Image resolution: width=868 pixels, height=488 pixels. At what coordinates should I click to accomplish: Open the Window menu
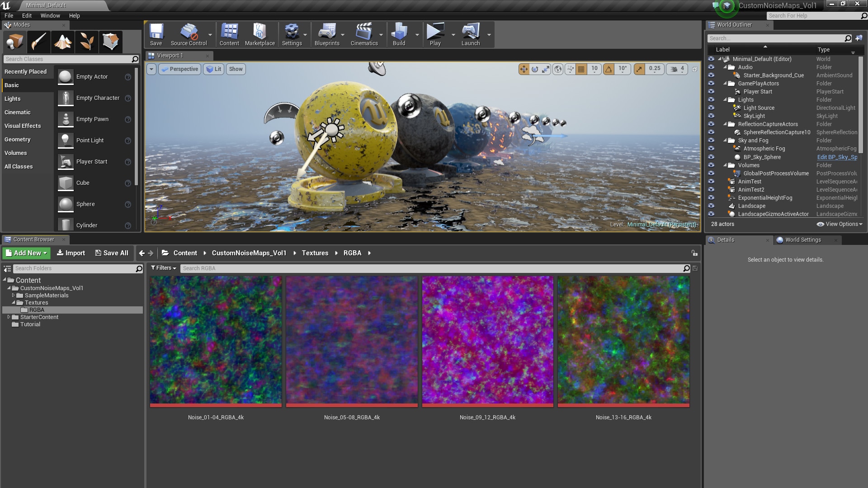pyautogui.click(x=50, y=15)
